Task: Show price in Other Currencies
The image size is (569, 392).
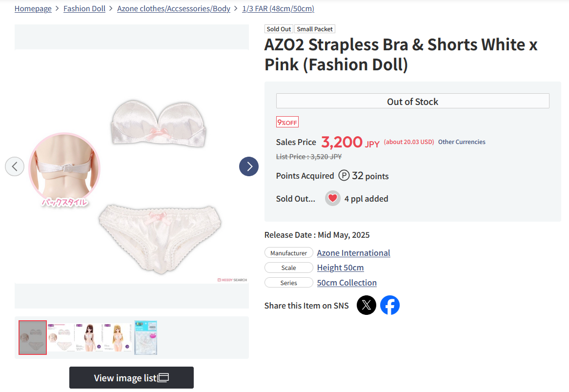Action: click(462, 142)
